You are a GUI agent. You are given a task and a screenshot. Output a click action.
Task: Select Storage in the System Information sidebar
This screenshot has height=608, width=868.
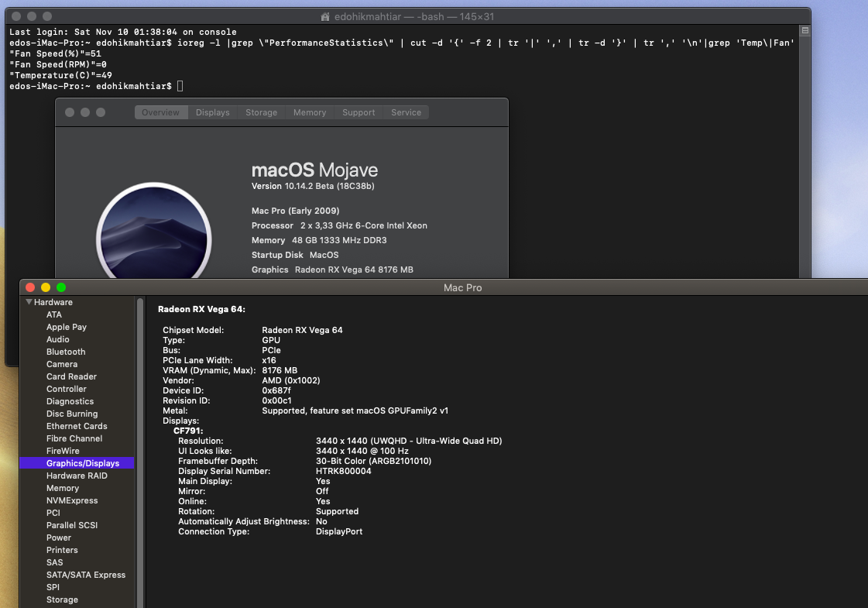(62, 599)
